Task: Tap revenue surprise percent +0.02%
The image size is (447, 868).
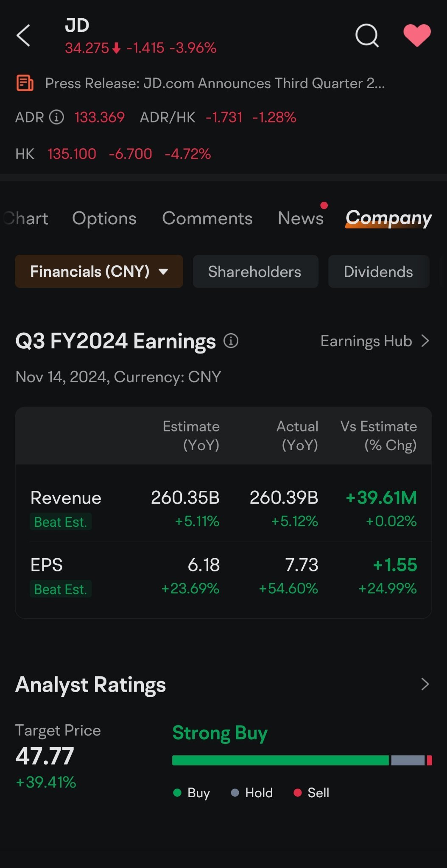Action: [x=391, y=521]
